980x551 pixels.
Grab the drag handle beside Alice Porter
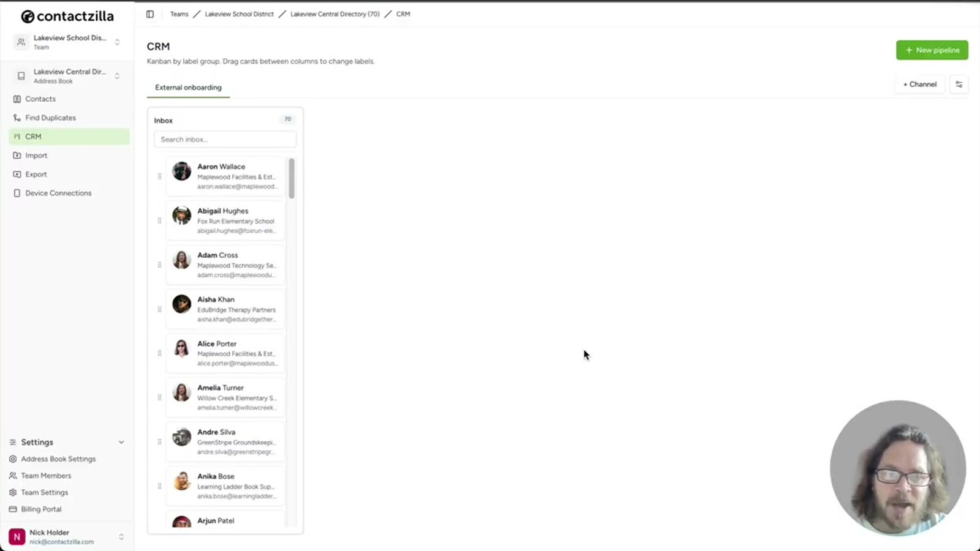pos(159,353)
